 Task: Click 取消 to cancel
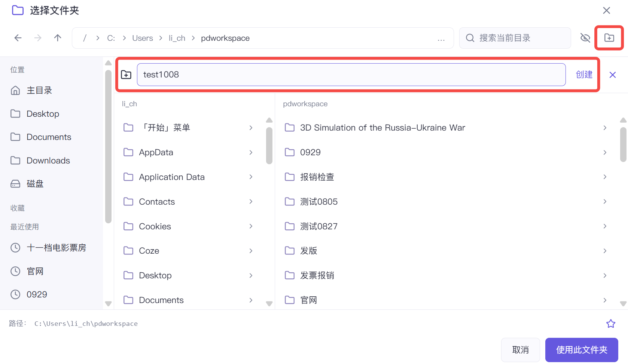(x=520, y=350)
